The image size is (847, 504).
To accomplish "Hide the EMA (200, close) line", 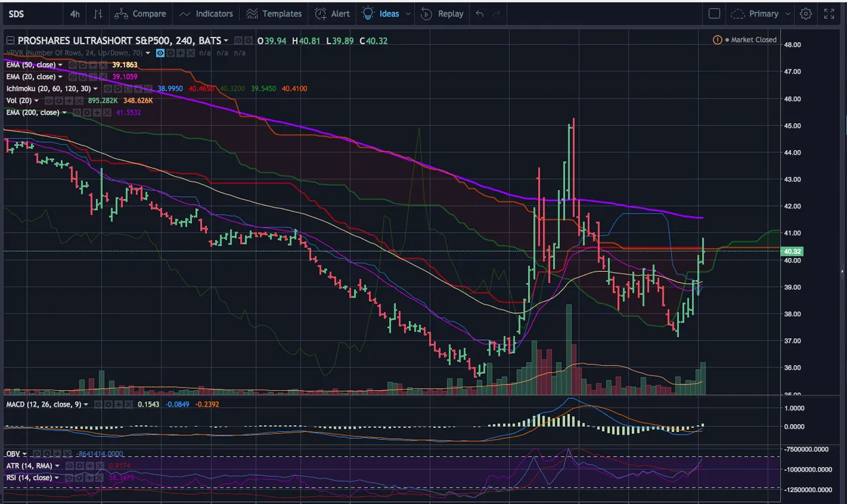I will (x=77, y=112).
